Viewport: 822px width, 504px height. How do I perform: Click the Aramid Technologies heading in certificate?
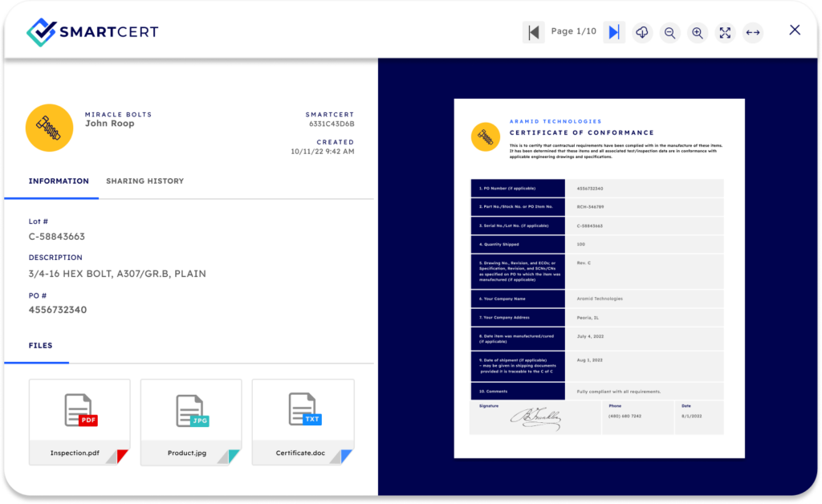555,121
